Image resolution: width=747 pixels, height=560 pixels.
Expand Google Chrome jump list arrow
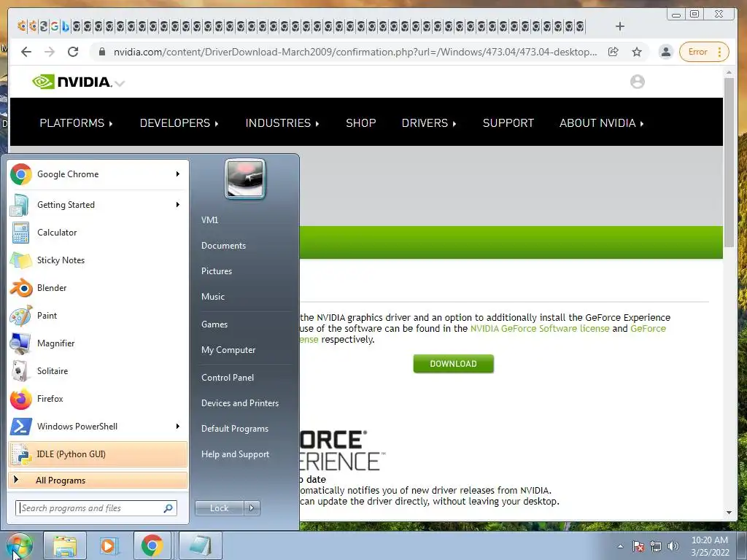pos(178,174)
